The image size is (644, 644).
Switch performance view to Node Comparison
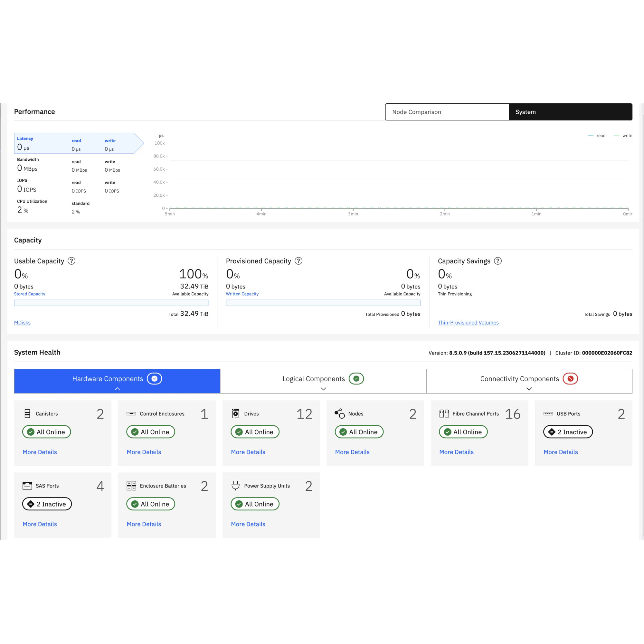pos(447,112)
